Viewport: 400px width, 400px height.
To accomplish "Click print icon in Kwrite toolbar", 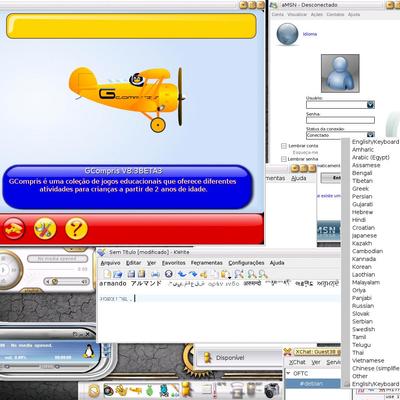I will click(155, 274).
